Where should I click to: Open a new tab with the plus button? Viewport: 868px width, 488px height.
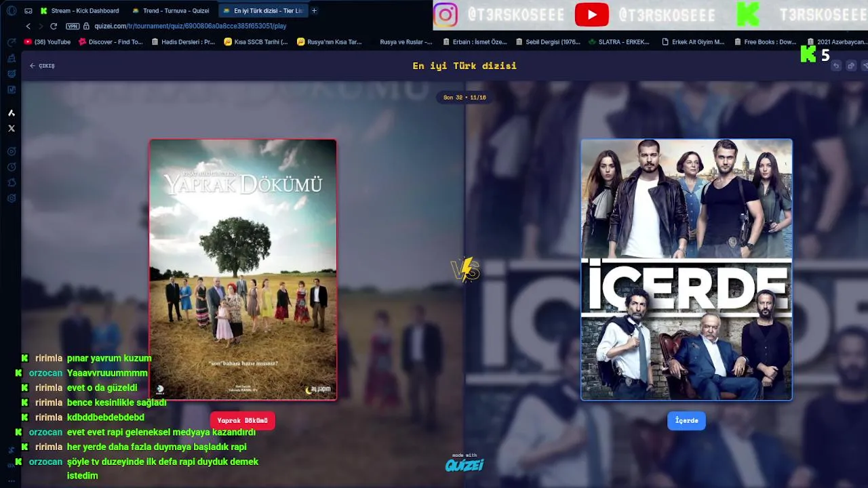314,11
